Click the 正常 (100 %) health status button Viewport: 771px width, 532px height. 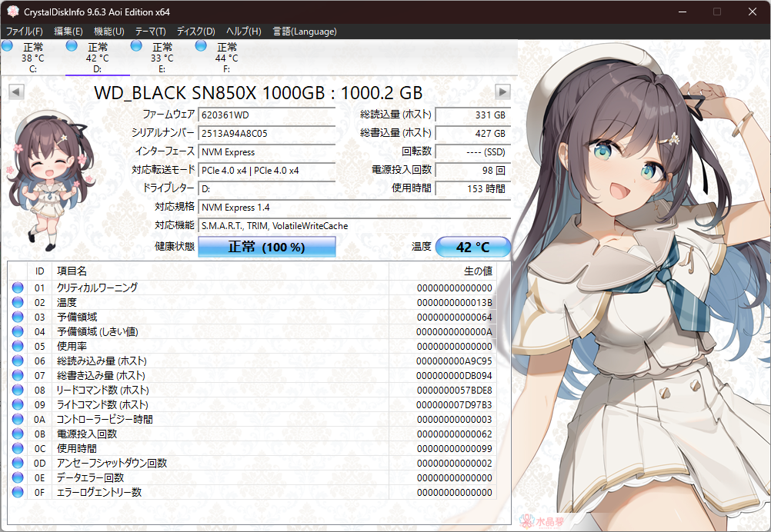[x=267, y=247]
